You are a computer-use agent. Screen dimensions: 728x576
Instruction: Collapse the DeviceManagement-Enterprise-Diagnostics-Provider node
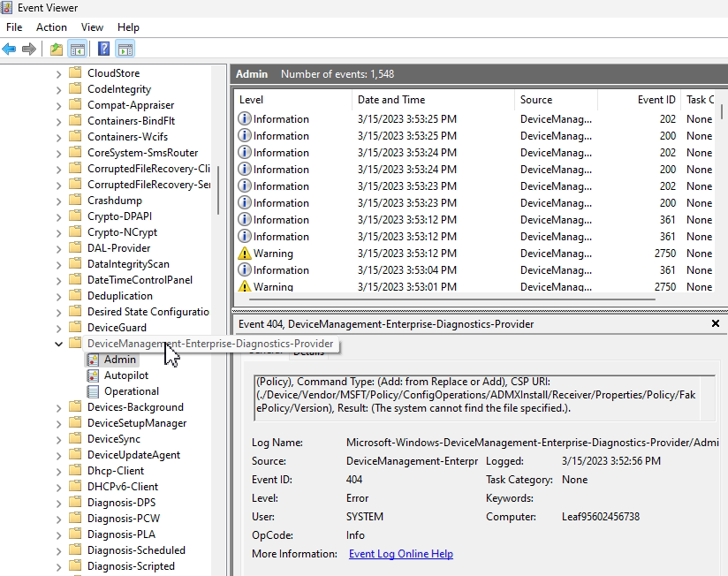(x=58, y=344)
